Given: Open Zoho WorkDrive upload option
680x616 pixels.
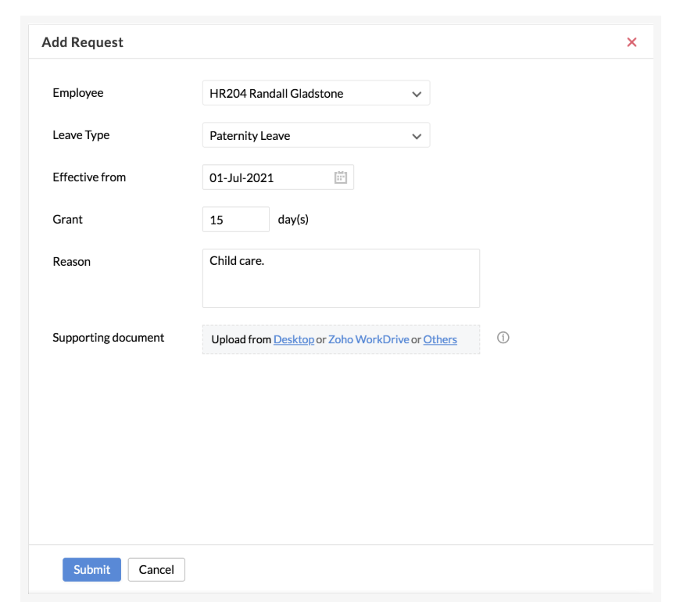Looking at the screenshot, I should 368,338.
